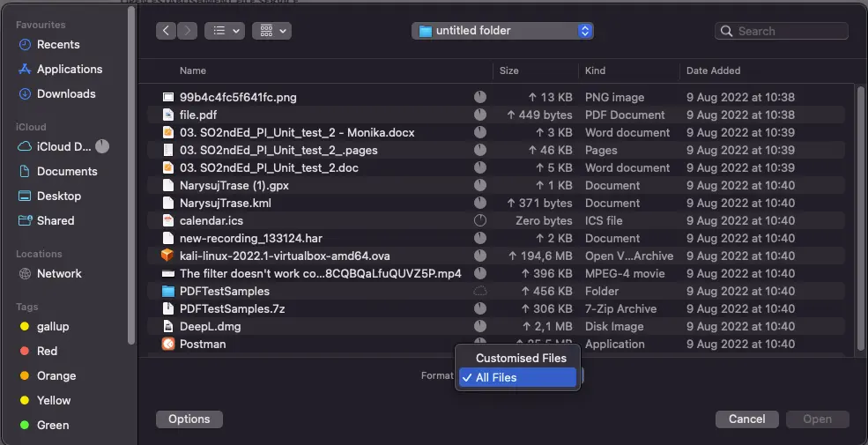Screen dimensions: 868x445
Task: Select the Monika.docx file icon
Action: [x=167, y=133]
